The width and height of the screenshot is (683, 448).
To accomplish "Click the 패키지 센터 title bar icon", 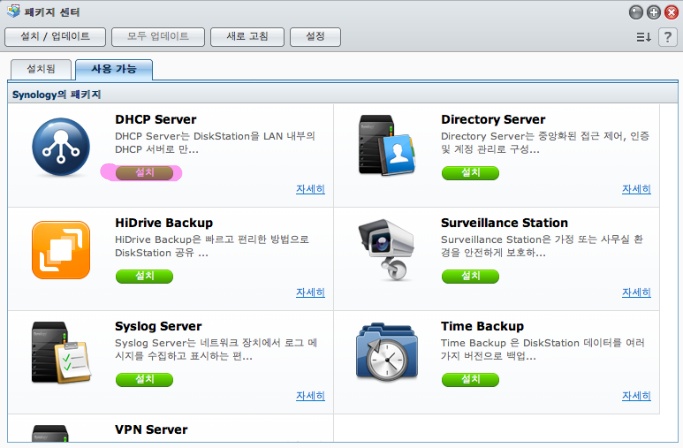I will [14, 11].
